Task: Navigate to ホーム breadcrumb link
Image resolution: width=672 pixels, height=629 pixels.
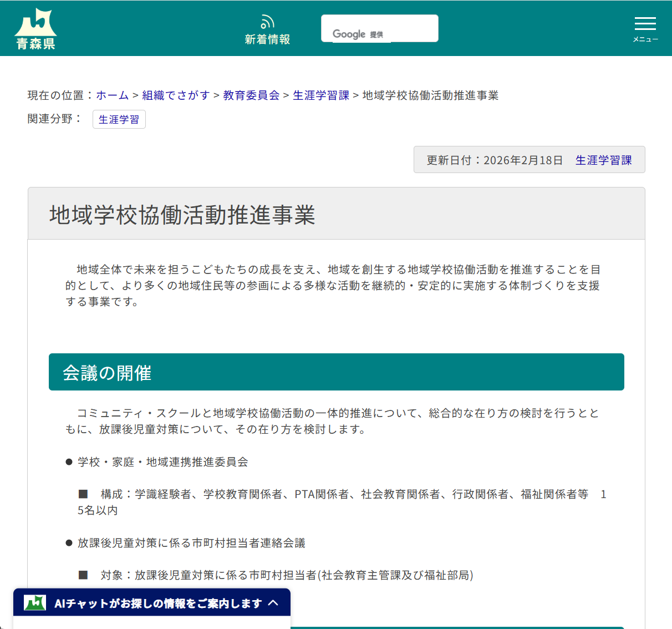Action: point(112,95)
